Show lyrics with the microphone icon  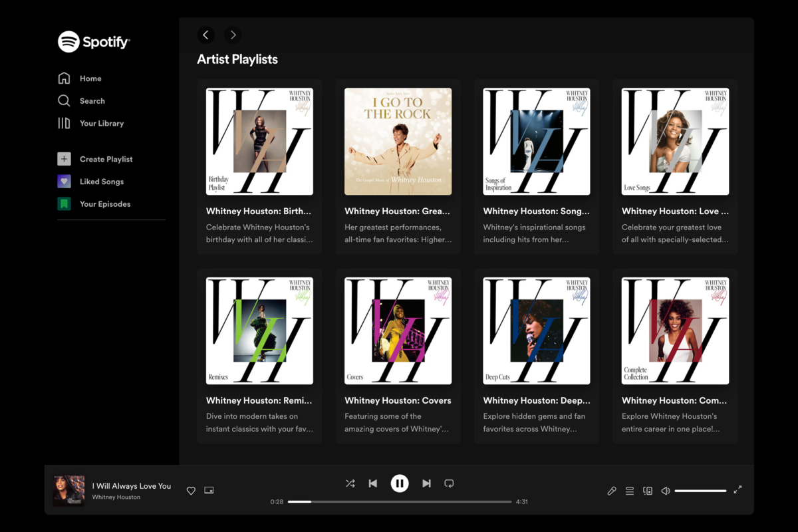click(612, 491)
